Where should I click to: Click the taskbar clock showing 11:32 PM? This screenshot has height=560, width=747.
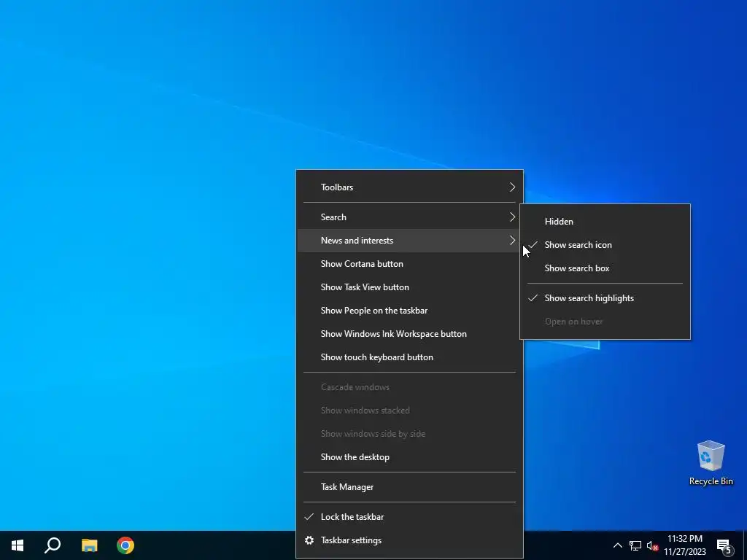tap(684, 539)
